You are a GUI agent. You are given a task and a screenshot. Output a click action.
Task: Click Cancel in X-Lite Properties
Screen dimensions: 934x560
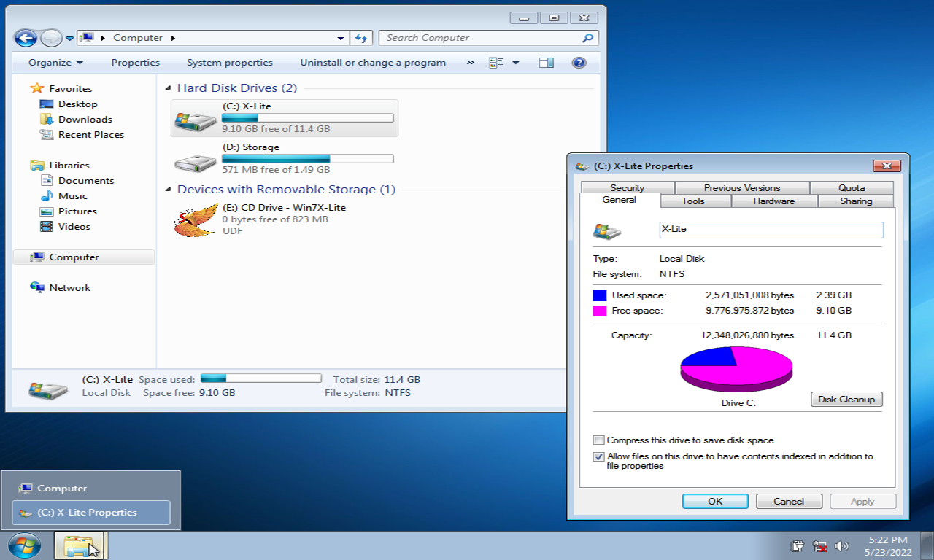(x=789, y=501)
